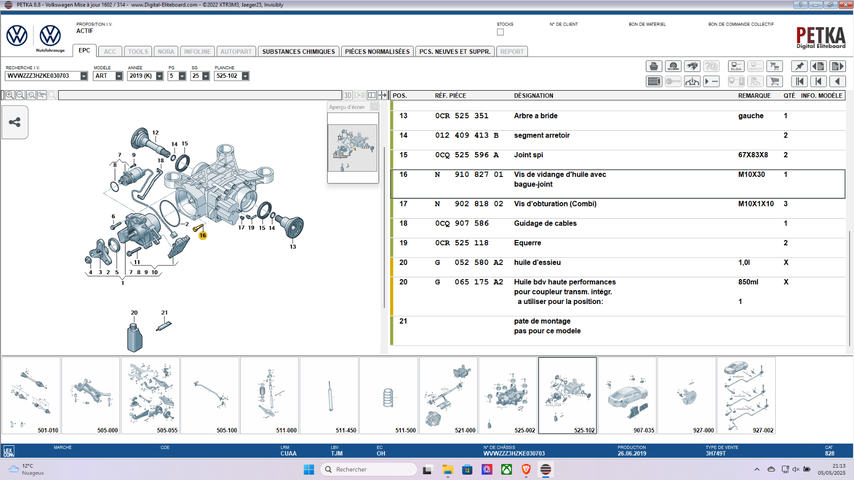Open thumbnail 501-010
This screenshot has height=480, width=854.
pyautogui.click(x=31, y=396)
